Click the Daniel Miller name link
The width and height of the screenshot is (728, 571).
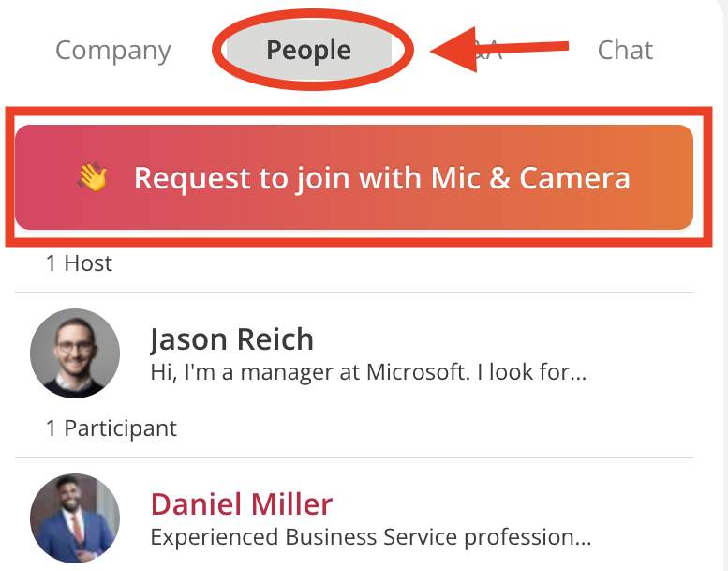tap(242, 504)
